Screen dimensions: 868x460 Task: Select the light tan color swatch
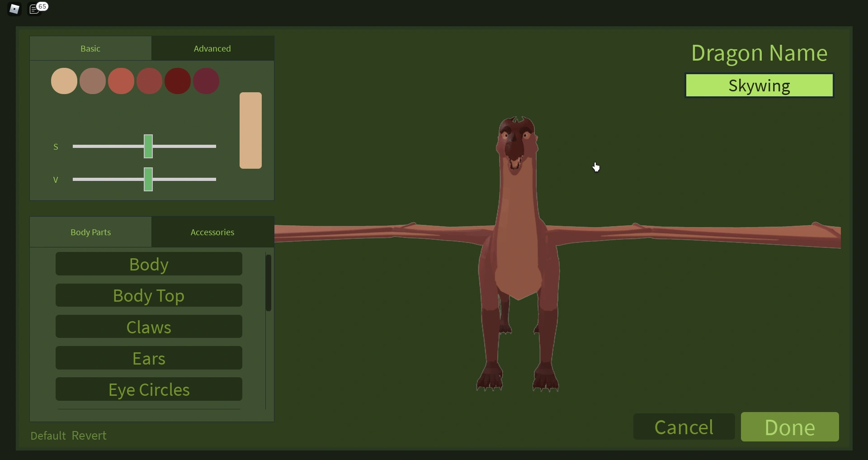(x=64, y=81)
